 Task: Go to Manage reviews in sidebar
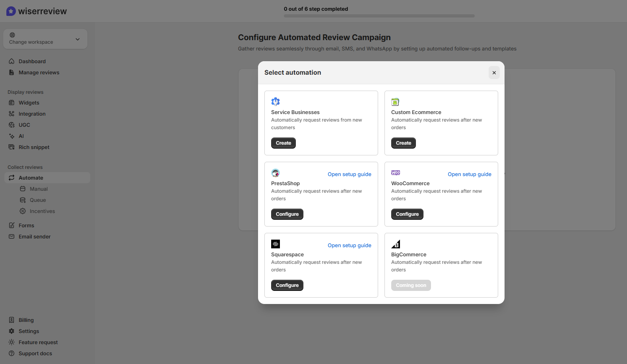(39, 72)
